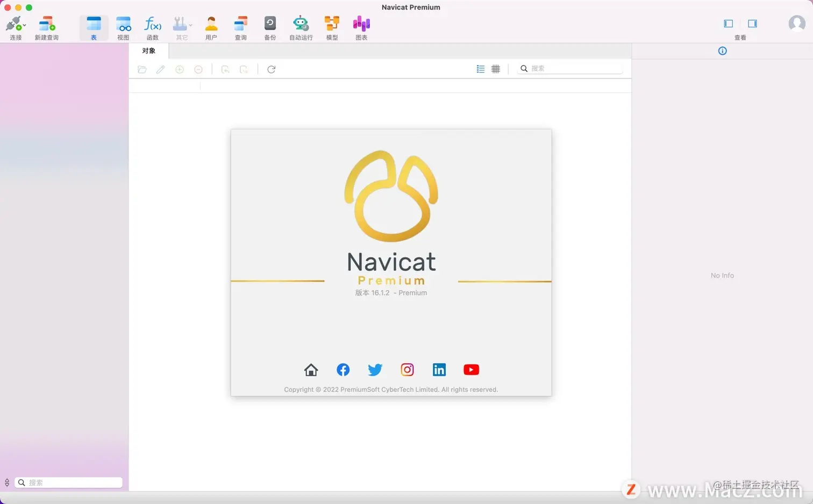Open the Charts (图表) toolbar icon
Image resolution: width=813 pixels, height=504 pixels.
click(x=361, y=24)
